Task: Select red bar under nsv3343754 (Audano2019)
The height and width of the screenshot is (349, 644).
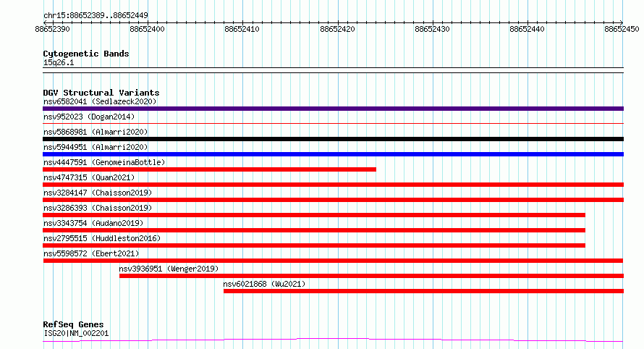Action: [x=314, y=230]
